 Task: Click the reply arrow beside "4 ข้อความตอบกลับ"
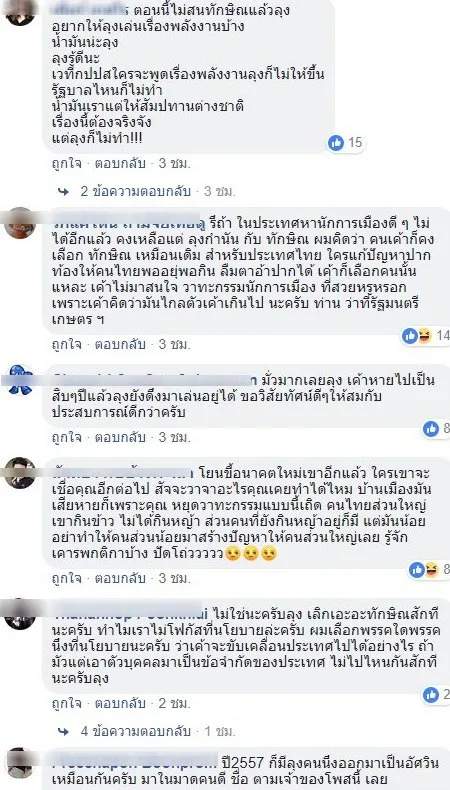63,731
